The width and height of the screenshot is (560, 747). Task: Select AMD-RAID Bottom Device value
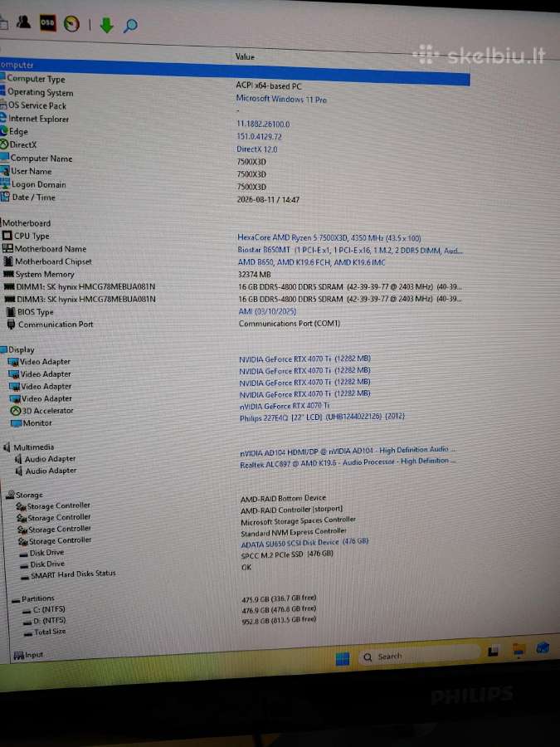[x=283, y=498]
